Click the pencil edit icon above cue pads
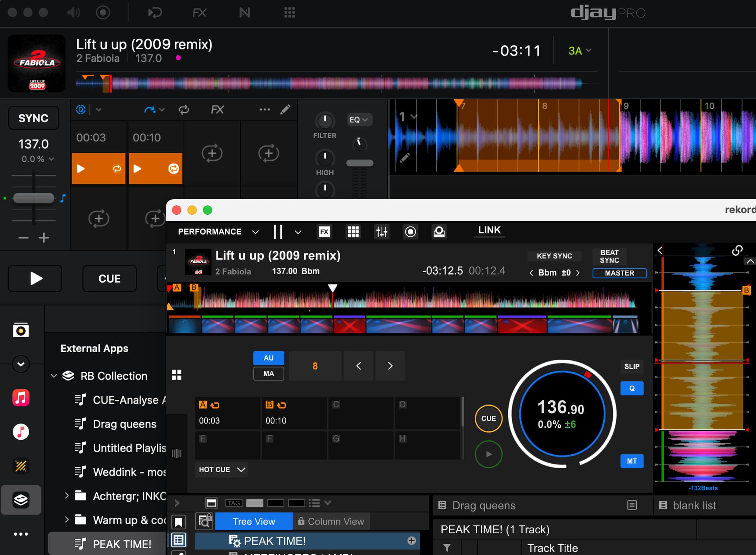Screen dimensions: 756x555 click(285, 110)
